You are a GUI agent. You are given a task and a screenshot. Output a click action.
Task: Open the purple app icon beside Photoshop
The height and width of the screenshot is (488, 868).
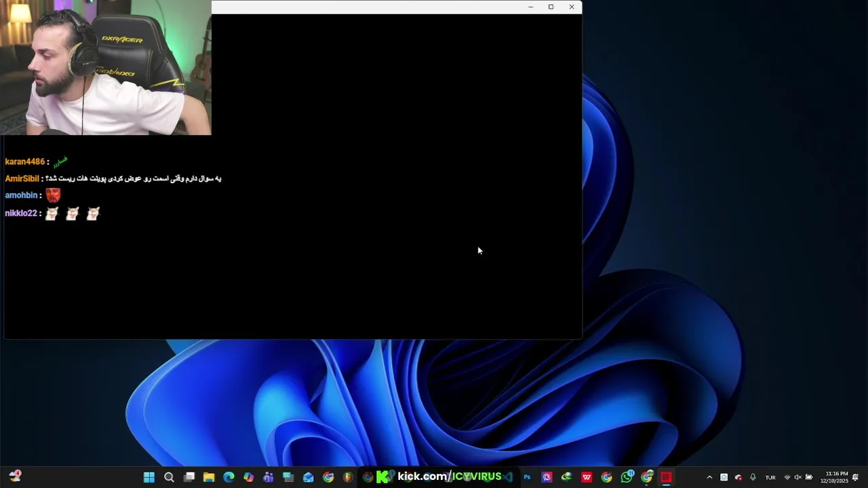[x=547, y=477]
